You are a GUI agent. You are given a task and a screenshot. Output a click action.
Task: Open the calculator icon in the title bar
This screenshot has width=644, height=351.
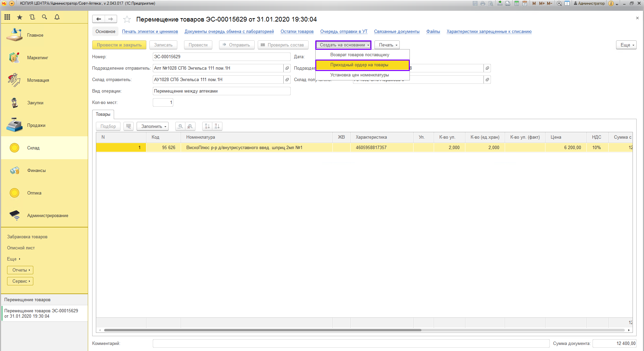click(516, 3)
